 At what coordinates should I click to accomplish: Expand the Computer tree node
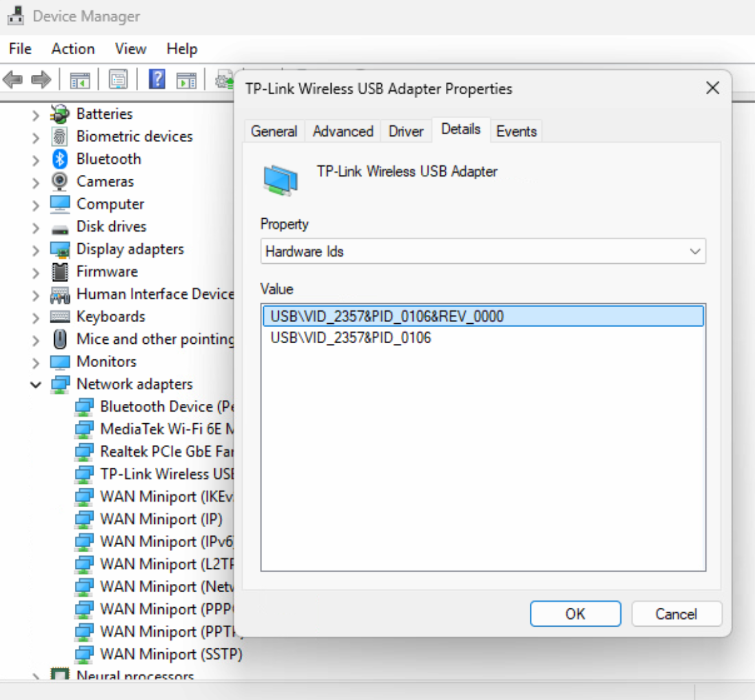point(35,206)
